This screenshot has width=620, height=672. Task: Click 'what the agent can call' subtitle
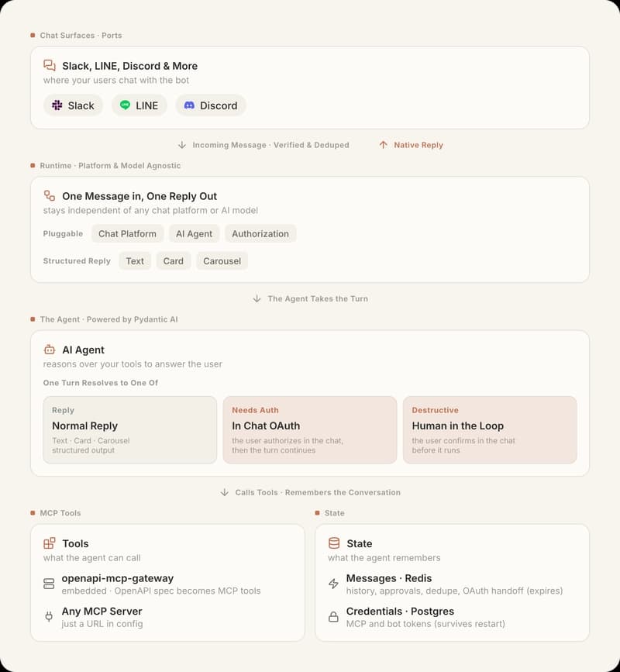(91, 557)
